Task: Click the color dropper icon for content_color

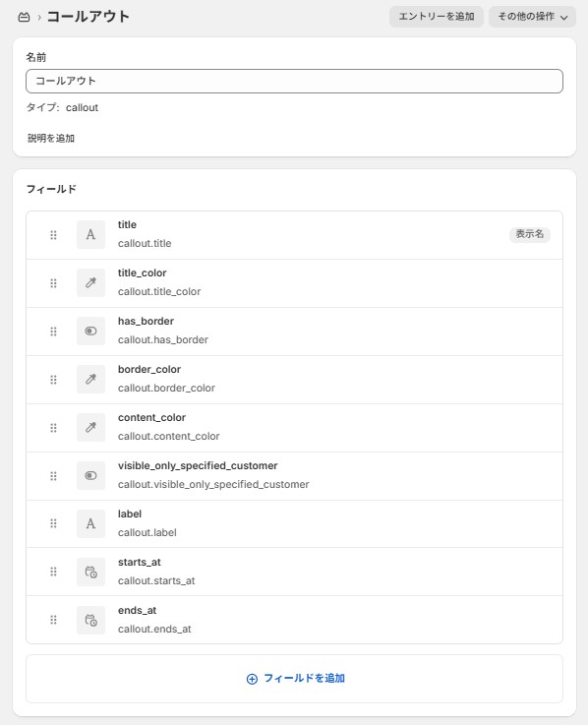Action: point(90,427)
